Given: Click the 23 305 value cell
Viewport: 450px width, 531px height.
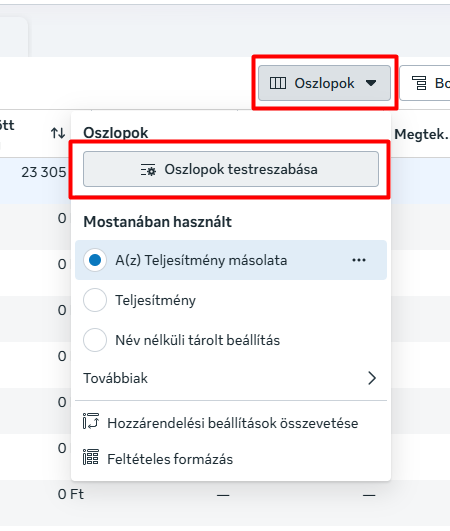Looking at the screenshot, I should [44, 172].
